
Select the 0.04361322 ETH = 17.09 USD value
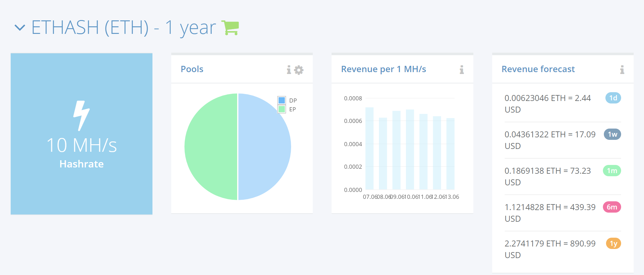click(x=550, y=140)
